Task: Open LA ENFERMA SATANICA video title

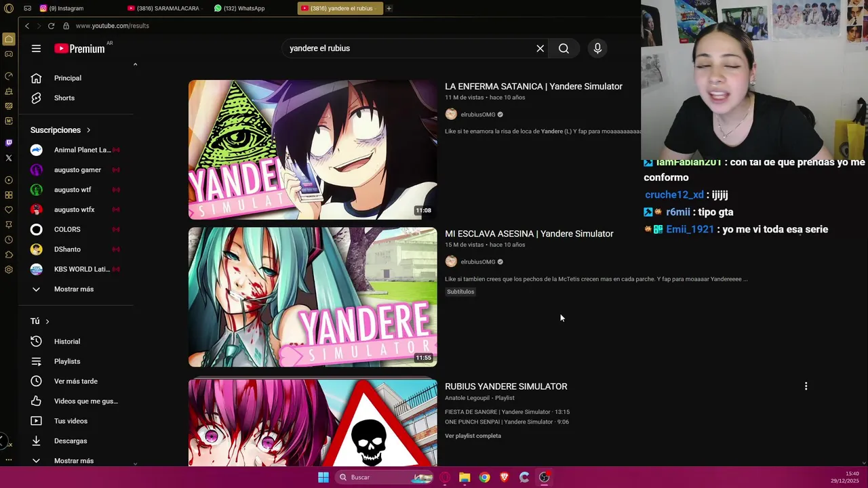Action: [x=534, y=87]
